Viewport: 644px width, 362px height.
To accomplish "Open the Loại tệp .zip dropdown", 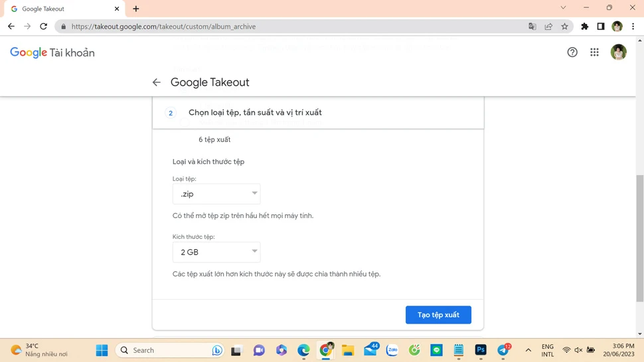I will [x=216, y=194].
